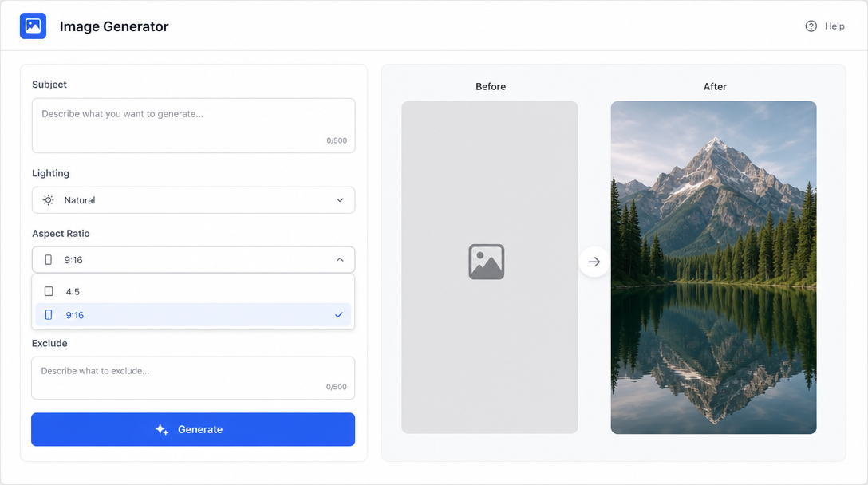The image size is (868, 485).
Task: Click the Before heading
Action: pos(491,86)
